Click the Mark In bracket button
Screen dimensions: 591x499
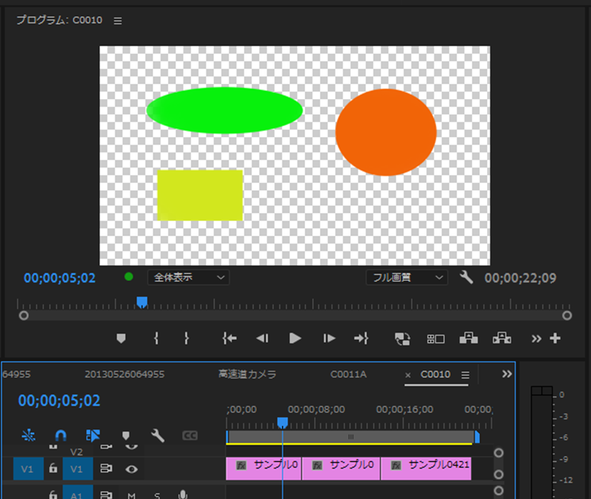[156, 338]
